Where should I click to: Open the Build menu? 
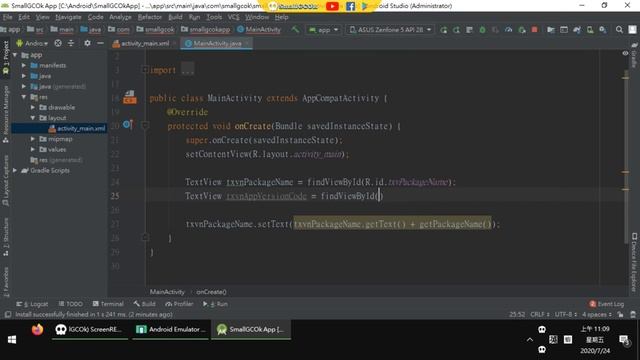coord(175,17)
